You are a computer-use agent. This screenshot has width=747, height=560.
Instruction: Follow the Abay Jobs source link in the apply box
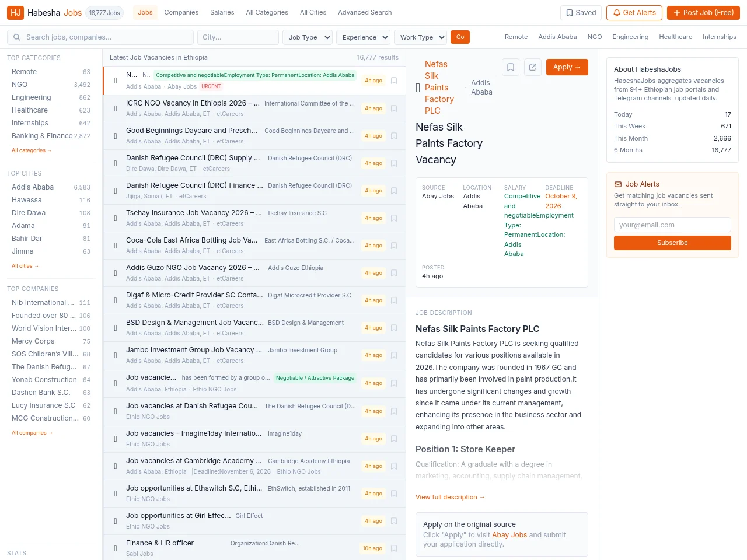pos(509,535)
